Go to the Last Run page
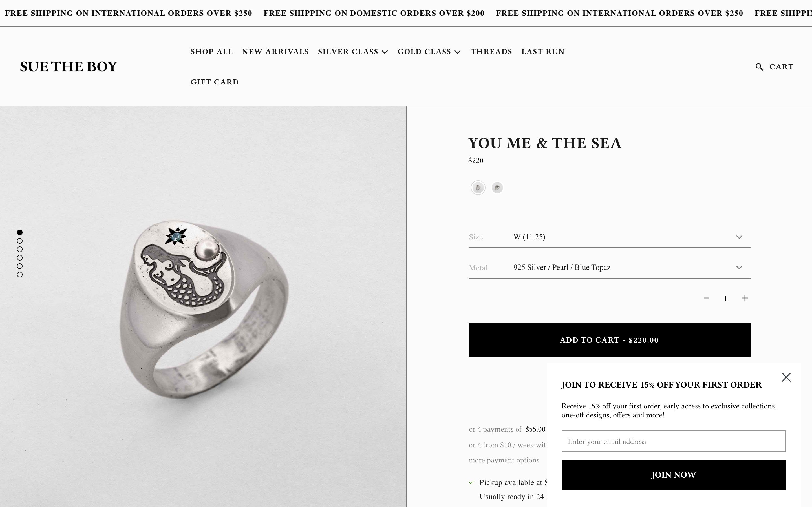Screen dimensions: 812x507 click(x=543, y=52)
